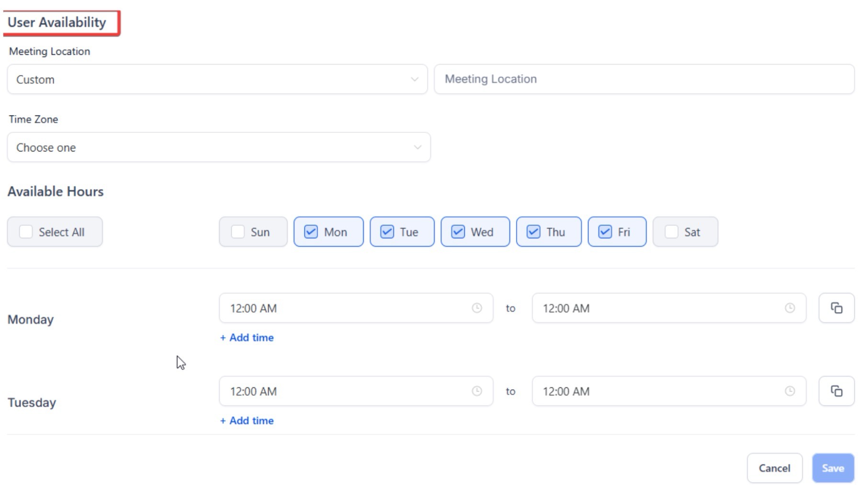Click the Cancel button
The image size is (868, 485).
774,468
